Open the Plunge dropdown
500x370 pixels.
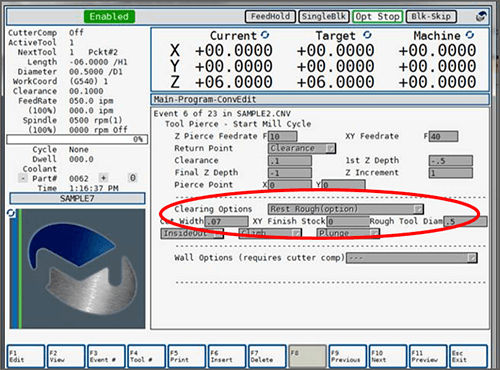[x=348, y=233]
